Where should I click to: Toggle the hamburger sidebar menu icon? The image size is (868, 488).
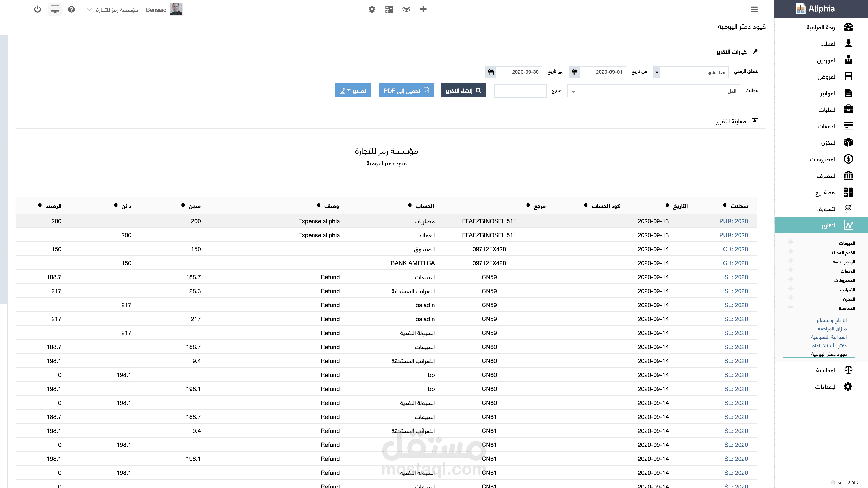[x=754, y=10]
